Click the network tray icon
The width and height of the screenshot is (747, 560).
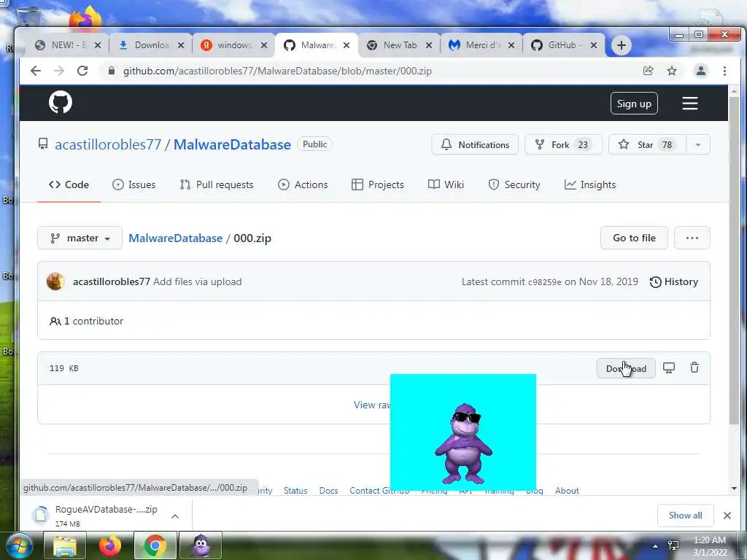pyautogui.click(x=673, y=546)
